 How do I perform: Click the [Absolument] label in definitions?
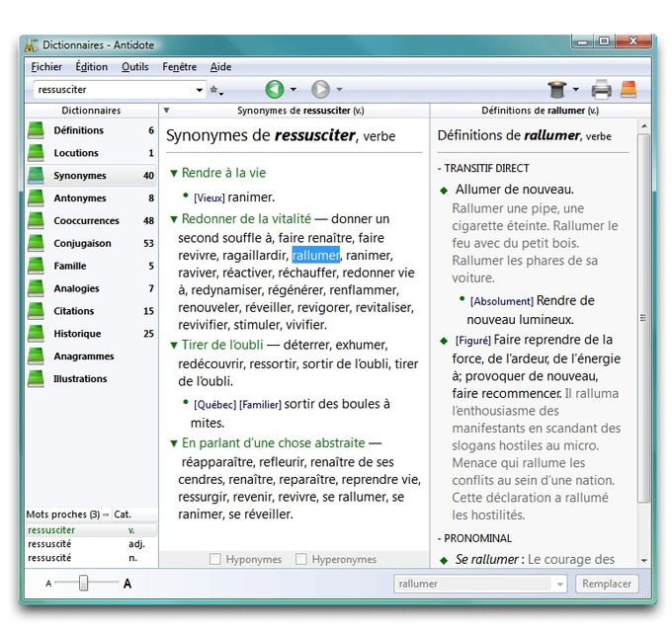point(501,301)
